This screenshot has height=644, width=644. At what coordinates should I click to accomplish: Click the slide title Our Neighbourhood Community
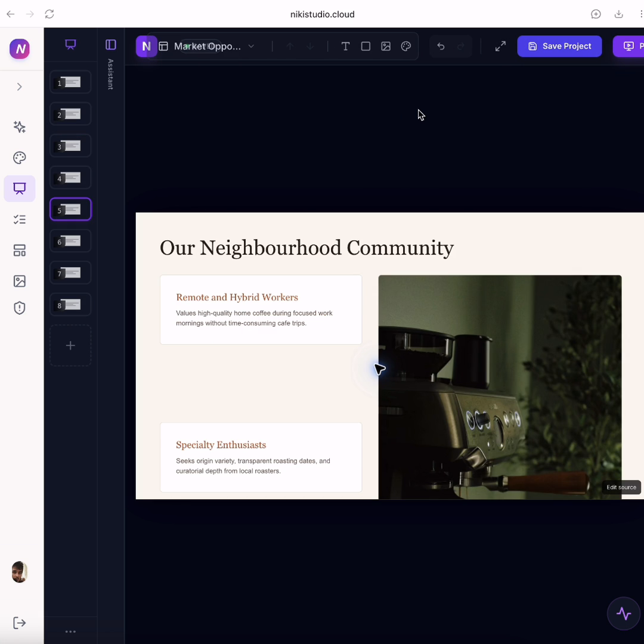pos(307,248)
